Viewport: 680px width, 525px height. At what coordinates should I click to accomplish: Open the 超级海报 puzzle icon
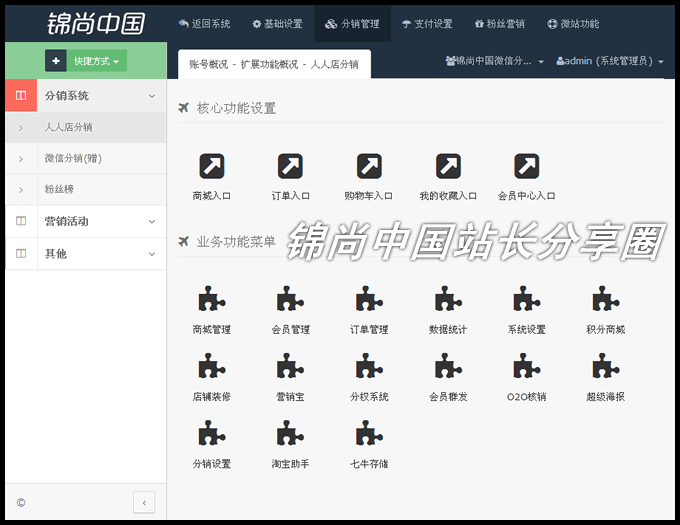[605, 366]
